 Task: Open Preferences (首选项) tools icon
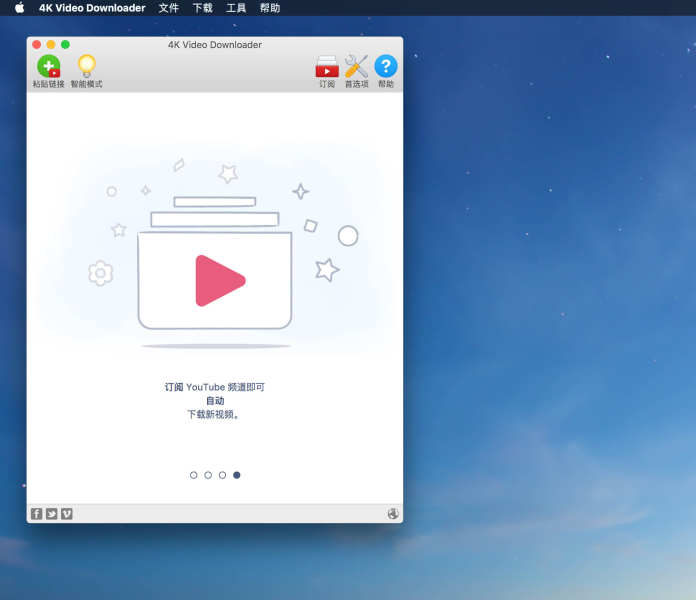point(356,70)
